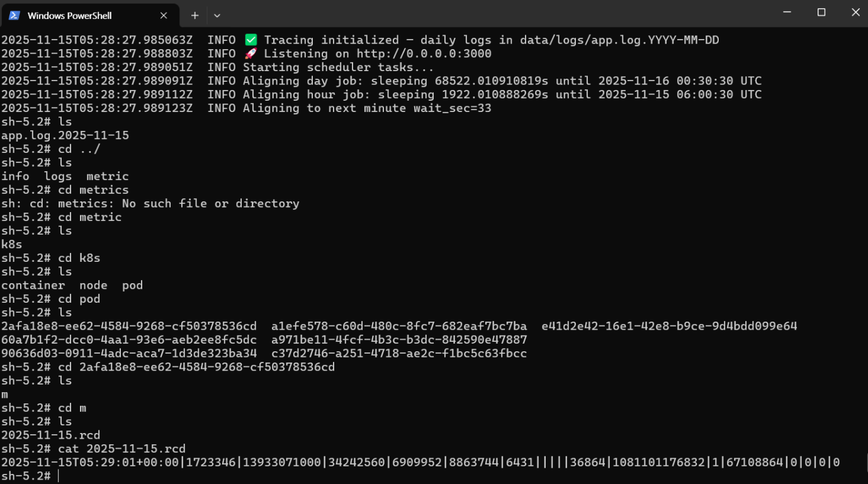Image resolution: width=868 pixels, height=484 pixels.
Task: Click the 2025-11-15.rcd filename in ls output
Action: click(x=50, y=435)
